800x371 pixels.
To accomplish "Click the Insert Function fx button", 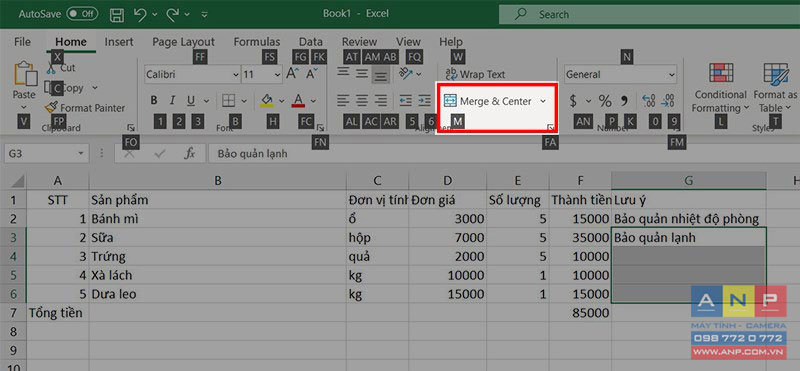I will (x=189, y=153).
